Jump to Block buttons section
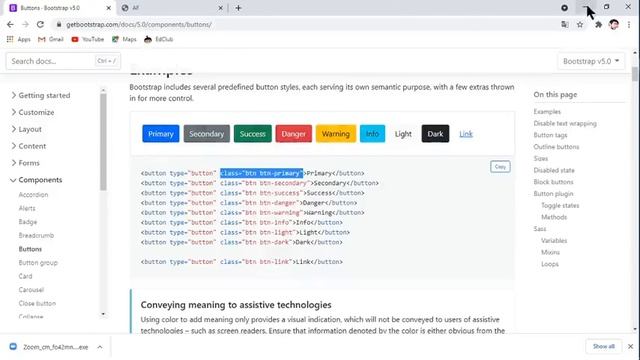The height and width of the screenshot is (360, 640). click(553, 182)
